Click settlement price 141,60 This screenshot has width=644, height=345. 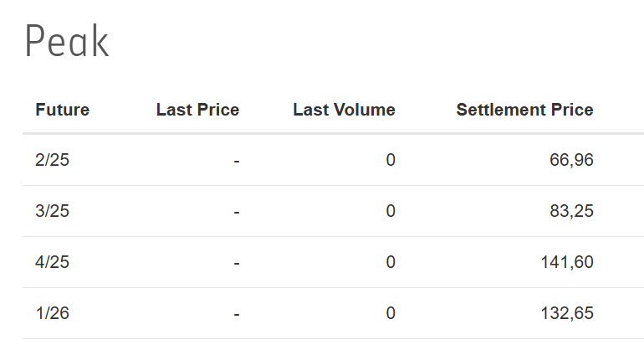tap(567, 262)
